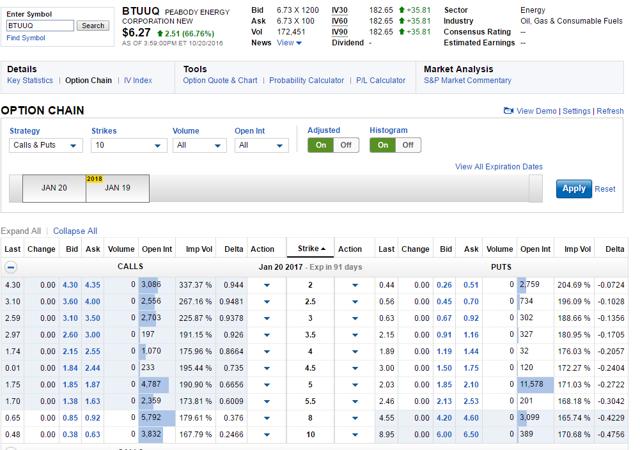
Task: Open calls Action dropdown for strike 4.5
Action: point(267,368)
